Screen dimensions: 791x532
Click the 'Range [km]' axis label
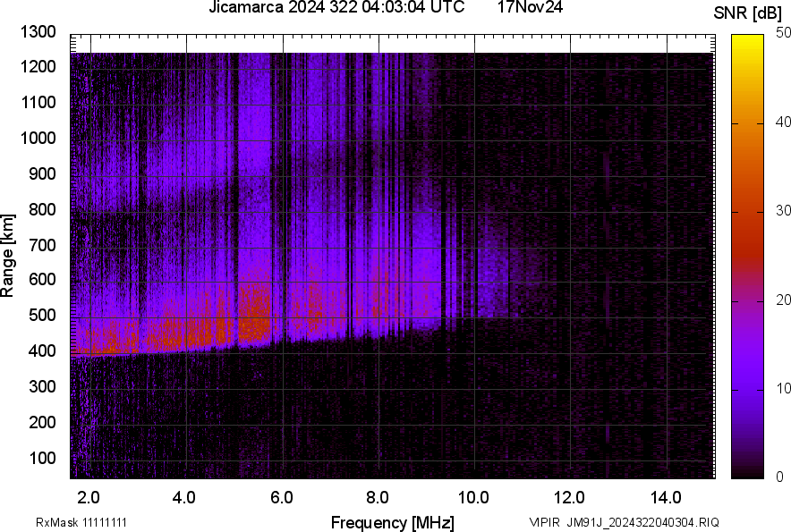(7, 256)
